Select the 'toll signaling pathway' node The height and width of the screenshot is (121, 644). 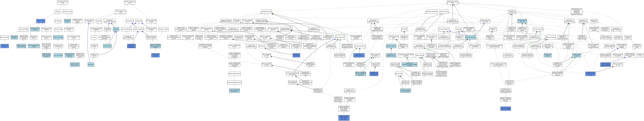(547, 55)
